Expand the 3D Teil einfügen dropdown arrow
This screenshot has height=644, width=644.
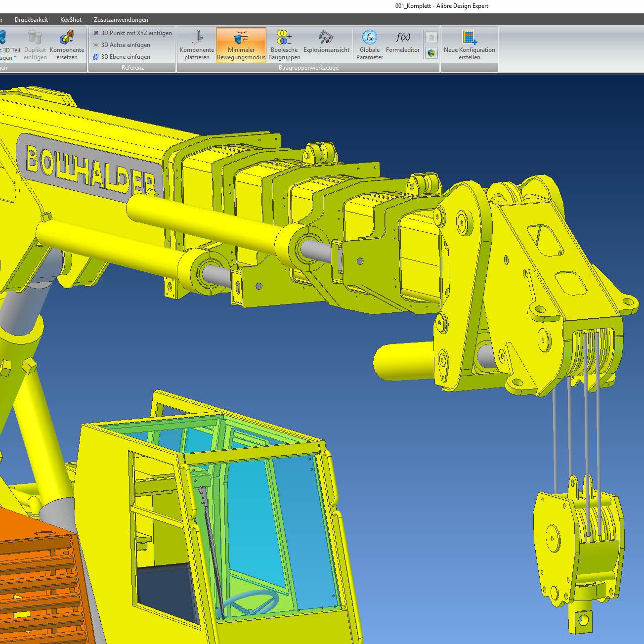[15, 58]
